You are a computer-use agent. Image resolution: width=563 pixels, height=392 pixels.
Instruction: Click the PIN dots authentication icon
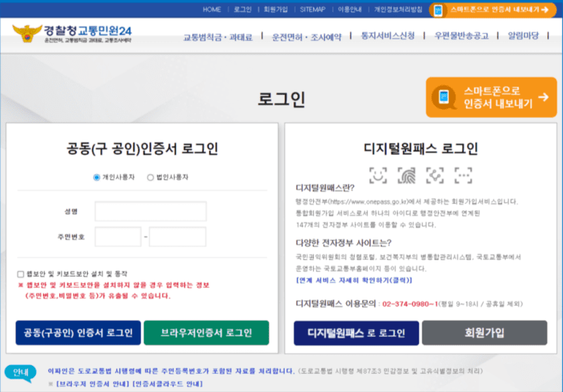(463, 175)
